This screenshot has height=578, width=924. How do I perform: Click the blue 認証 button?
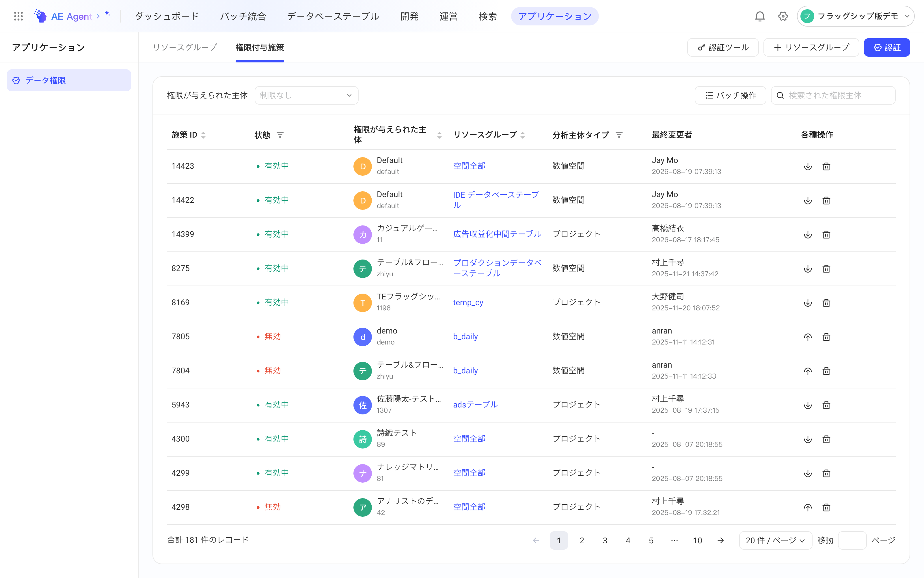coord(886,47)
